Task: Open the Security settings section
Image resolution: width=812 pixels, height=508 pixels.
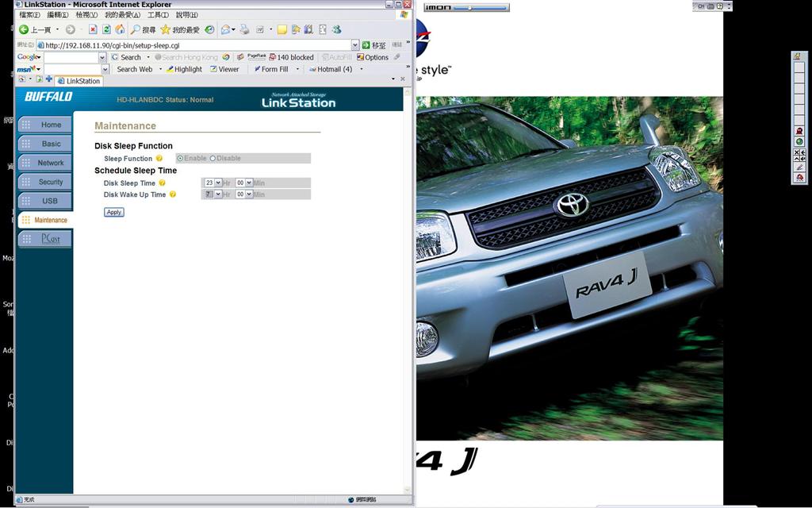Action: [x=44, y=182]
